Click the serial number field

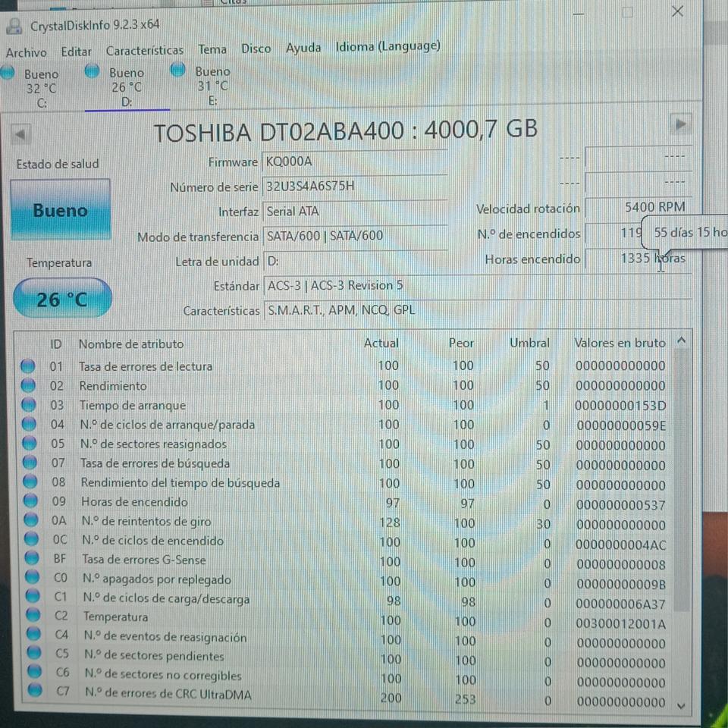pos(355,187)
